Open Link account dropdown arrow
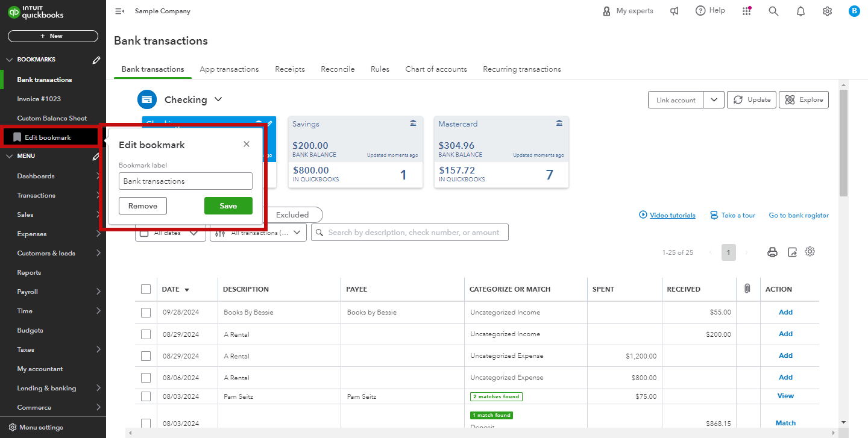Image resolution: width=868 pixels, height=438 pixels. (x=714, y=100)
